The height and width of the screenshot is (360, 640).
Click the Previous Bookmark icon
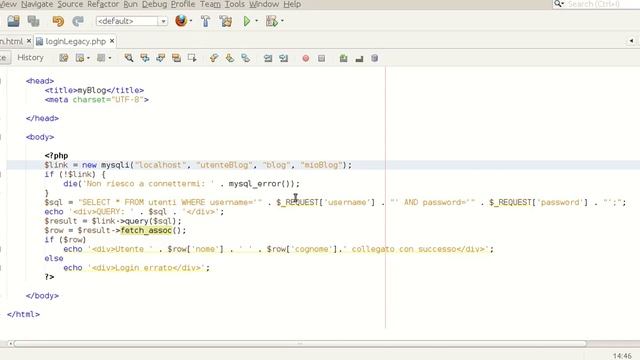pyautogui.click(x=214, y=58)
